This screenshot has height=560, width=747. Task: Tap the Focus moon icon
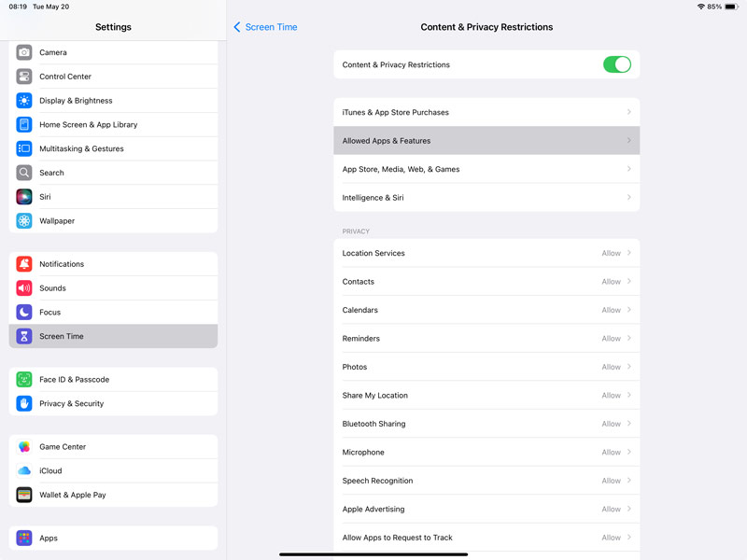point(24,312)
